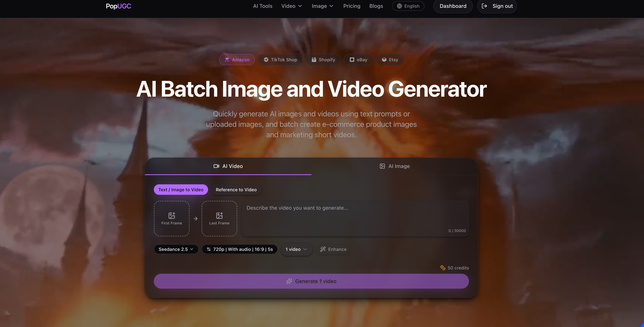Select the Shopify platform chip
Screen dimensions: 644x327
pyautogui.click(x=323, y=60)
